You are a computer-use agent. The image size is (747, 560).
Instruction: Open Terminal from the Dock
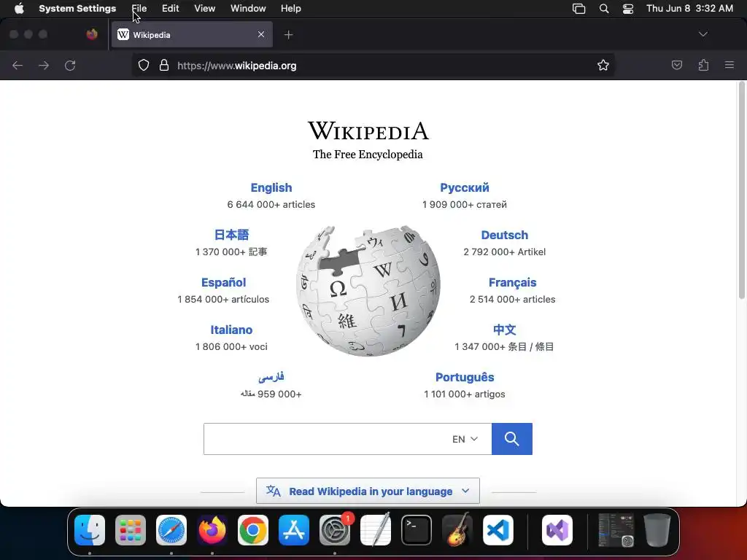tap(417, 530)
